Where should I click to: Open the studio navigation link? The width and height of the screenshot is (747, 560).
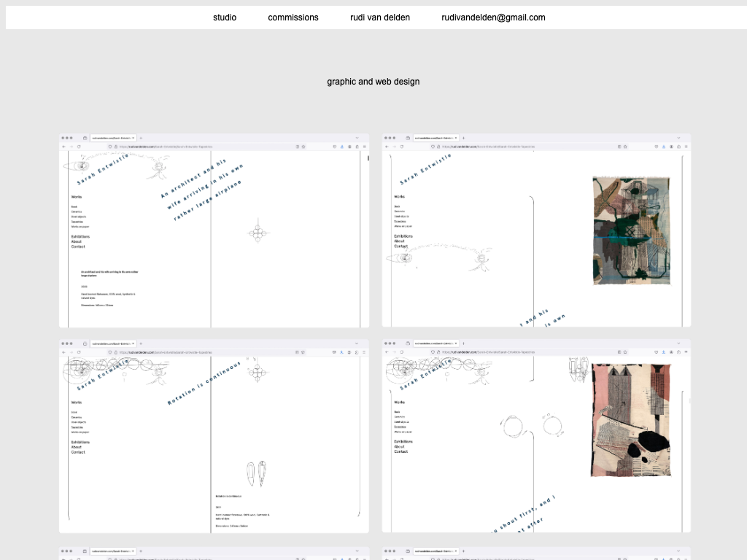point(225,17)
